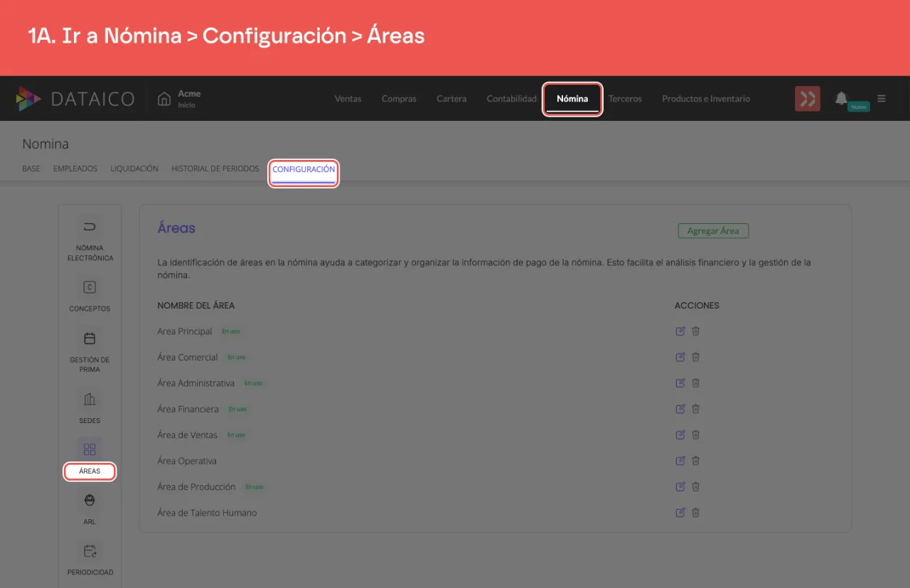This screenshot has width=910, height=588.
Task: Open the Contabilidad menu
Action: coord(512,99)
